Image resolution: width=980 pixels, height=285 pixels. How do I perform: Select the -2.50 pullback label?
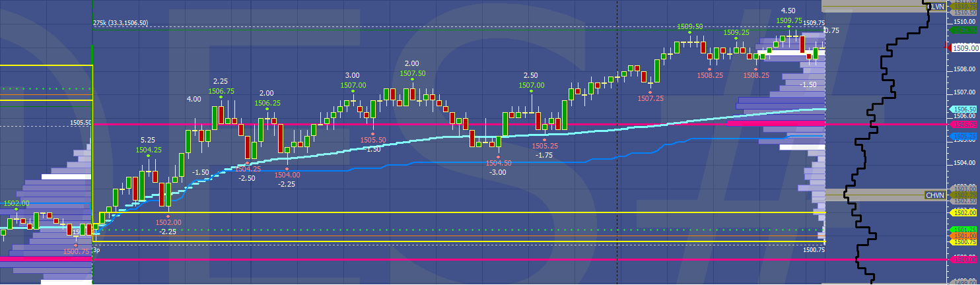(x=247, y=178)
